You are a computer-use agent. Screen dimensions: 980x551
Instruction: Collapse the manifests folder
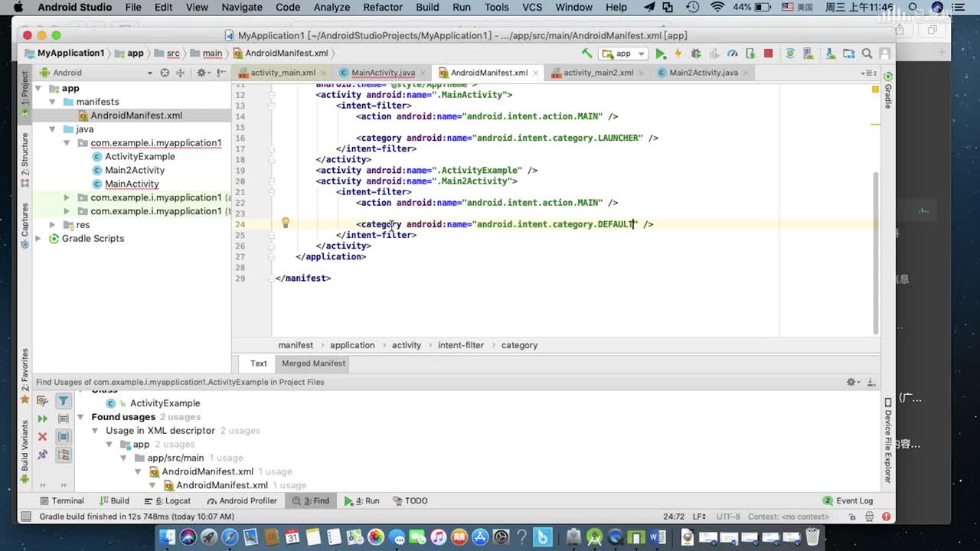pyautogui.click(x=52, y=102)
